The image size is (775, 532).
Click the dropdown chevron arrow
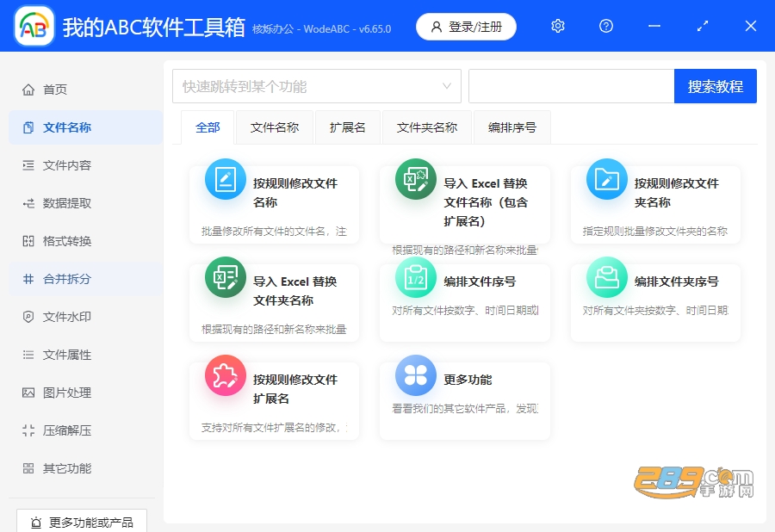point(447,86)
